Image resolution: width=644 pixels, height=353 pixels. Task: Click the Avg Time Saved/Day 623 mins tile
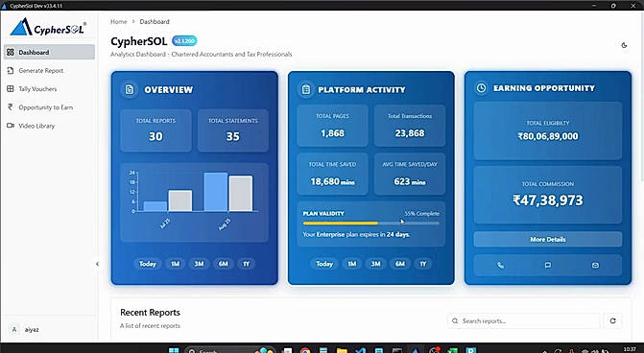click(x=410, y=174)
